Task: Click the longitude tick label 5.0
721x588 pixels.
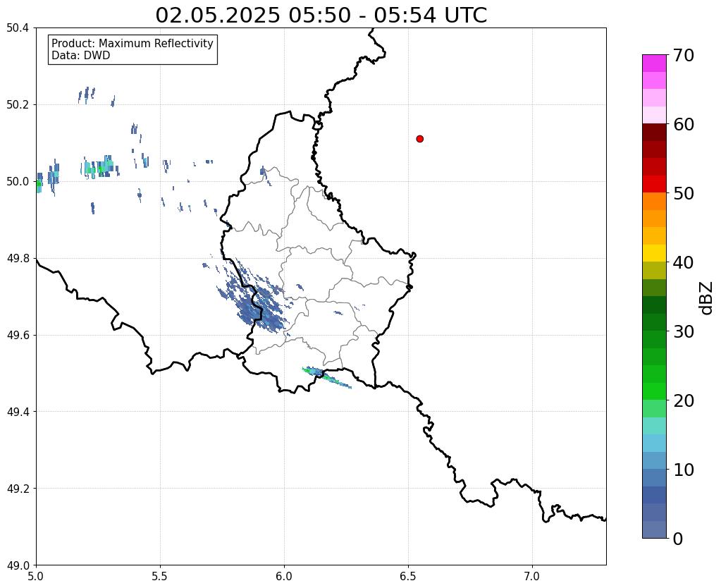Action: coord(36,576)
